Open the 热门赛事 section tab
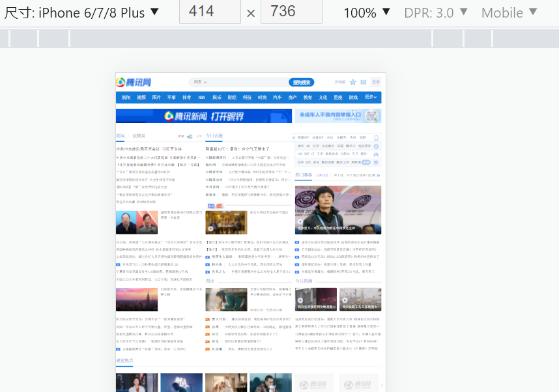Screen dimensions: 559x392 point(304,175)
